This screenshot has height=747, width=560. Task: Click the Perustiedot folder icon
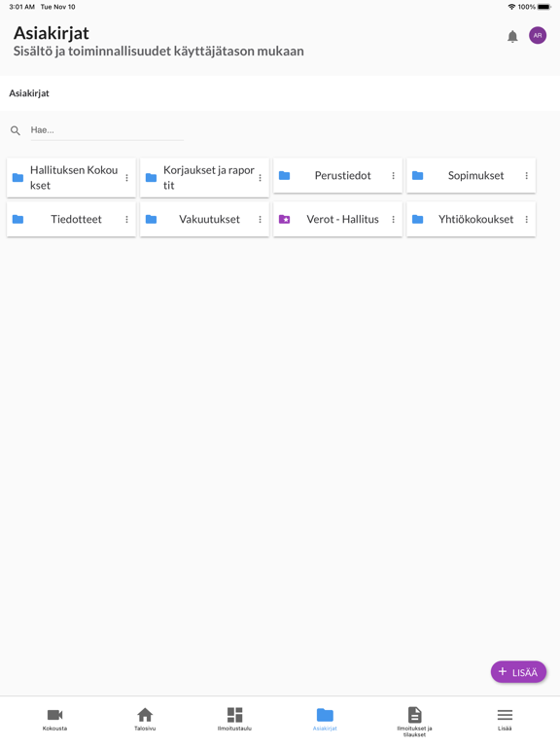coord(284,175)
